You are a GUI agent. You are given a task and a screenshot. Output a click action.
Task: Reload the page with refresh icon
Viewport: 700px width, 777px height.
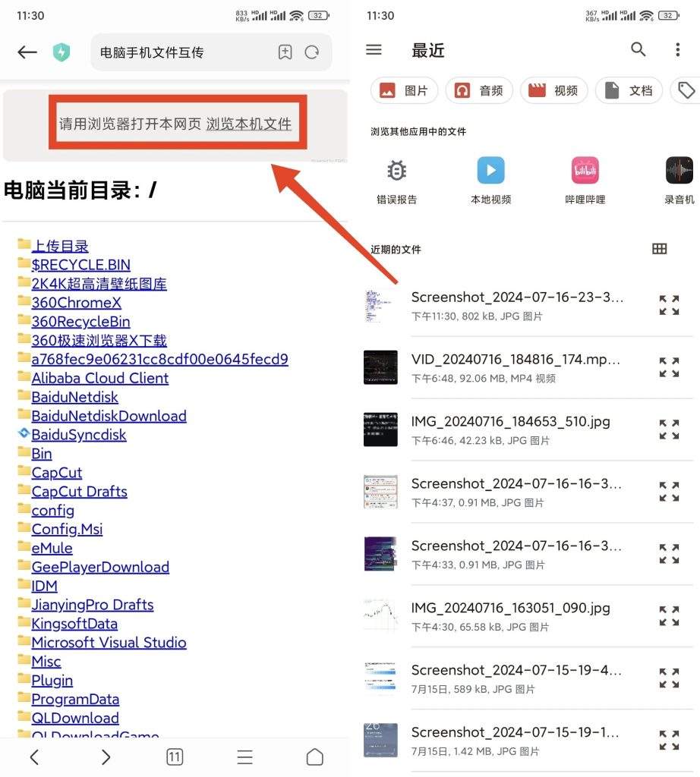[x=312, y=52]
